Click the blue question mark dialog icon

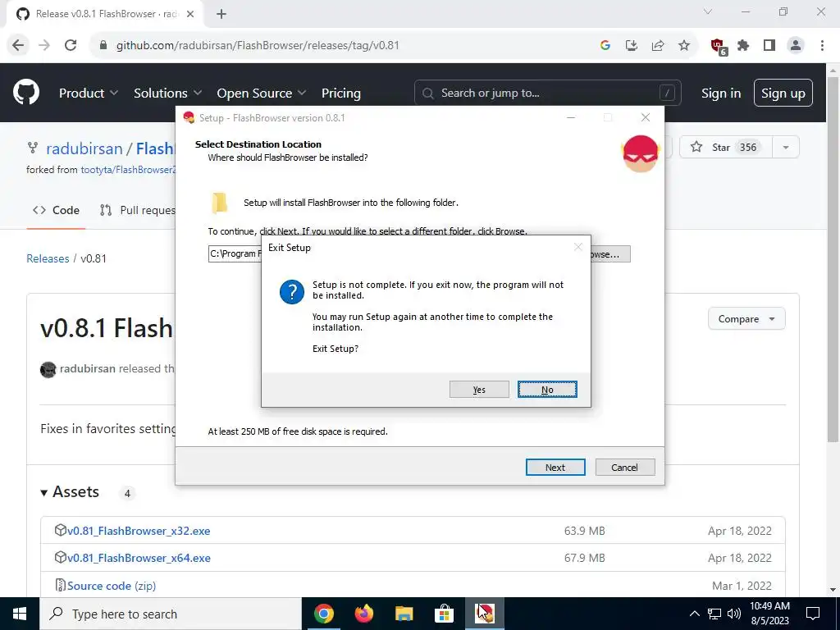click(292, 292)
